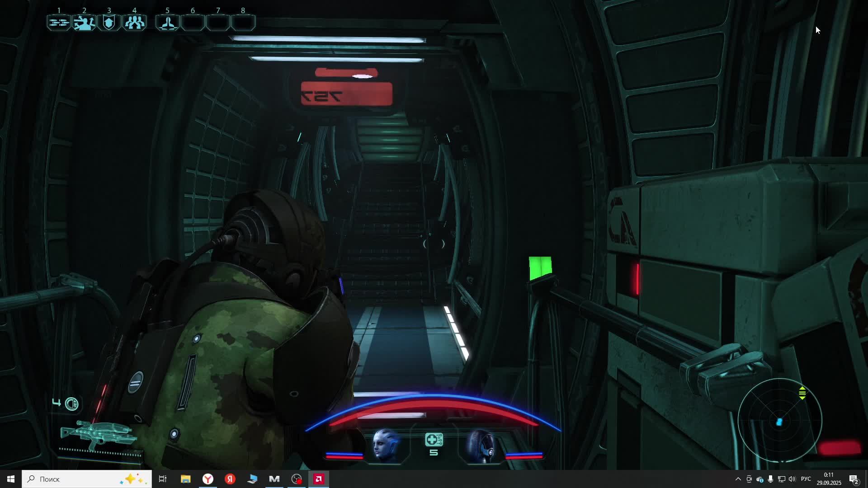This screenshot has width=868, height=488.
Task: Switch the РУС input language
Action: (806, 479)
